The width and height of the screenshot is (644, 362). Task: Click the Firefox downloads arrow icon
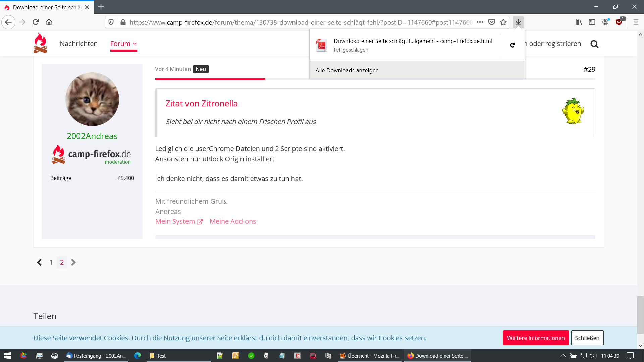tap(518, 22)
